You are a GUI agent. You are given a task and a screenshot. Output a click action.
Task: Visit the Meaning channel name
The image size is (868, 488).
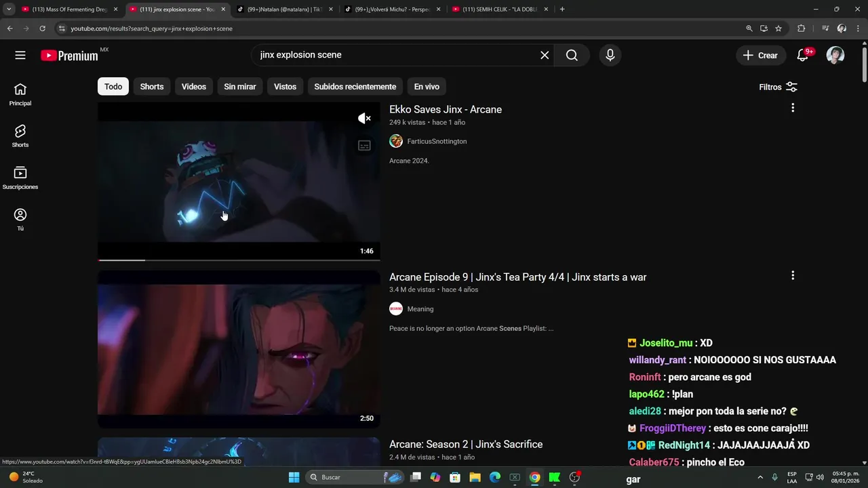coord(420,308)
